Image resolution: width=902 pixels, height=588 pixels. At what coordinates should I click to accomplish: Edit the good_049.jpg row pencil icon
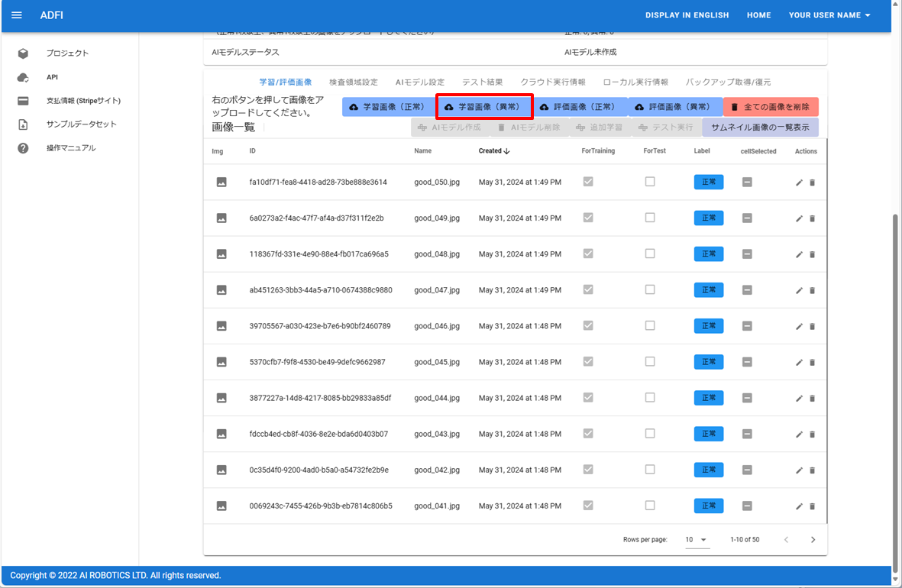coord(799,218)
